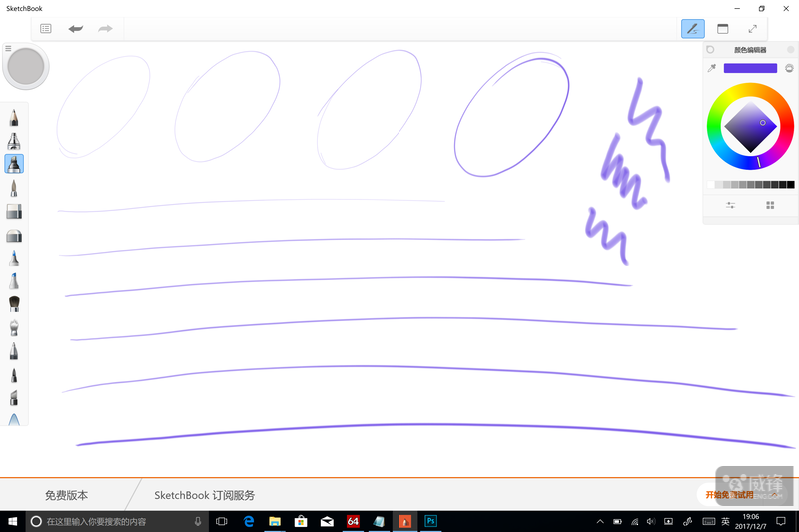Pick the eyedropper color picker

tap(712, 68)
